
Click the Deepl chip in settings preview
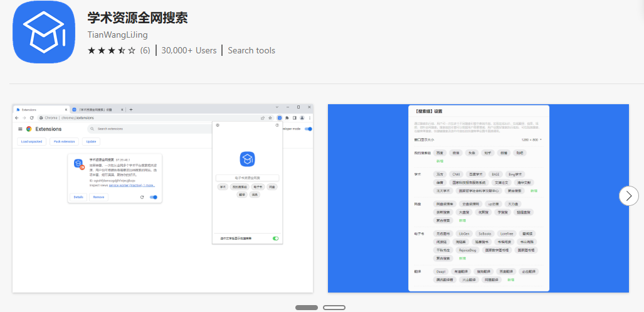point(441,271)
